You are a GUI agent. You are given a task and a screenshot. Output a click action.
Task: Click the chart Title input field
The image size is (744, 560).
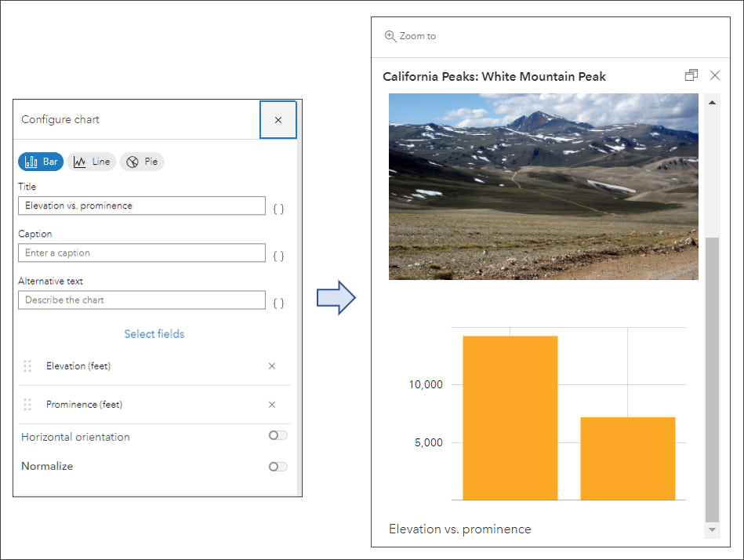coord(141,205)
